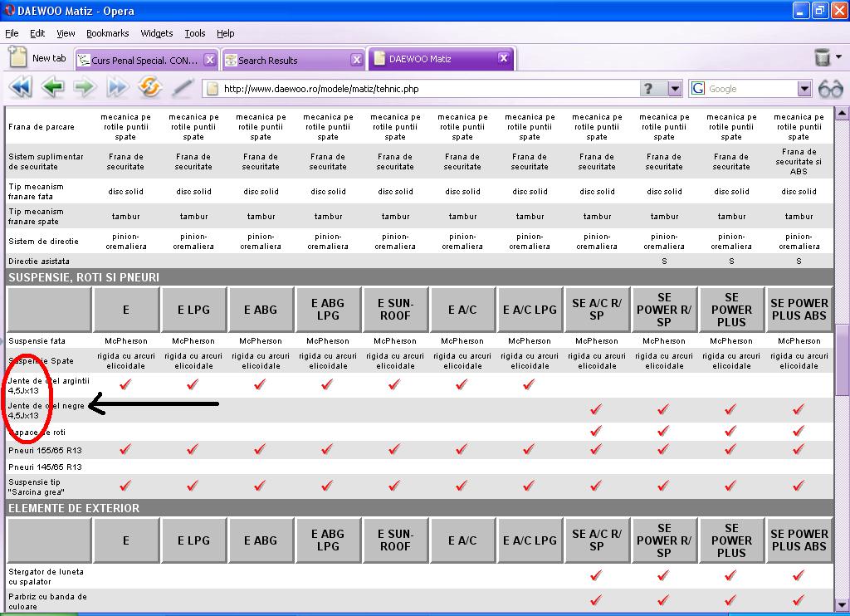This screenshot has width=850, height=616.
Task: Click the Frana de parcare row label
Action: 42,127
